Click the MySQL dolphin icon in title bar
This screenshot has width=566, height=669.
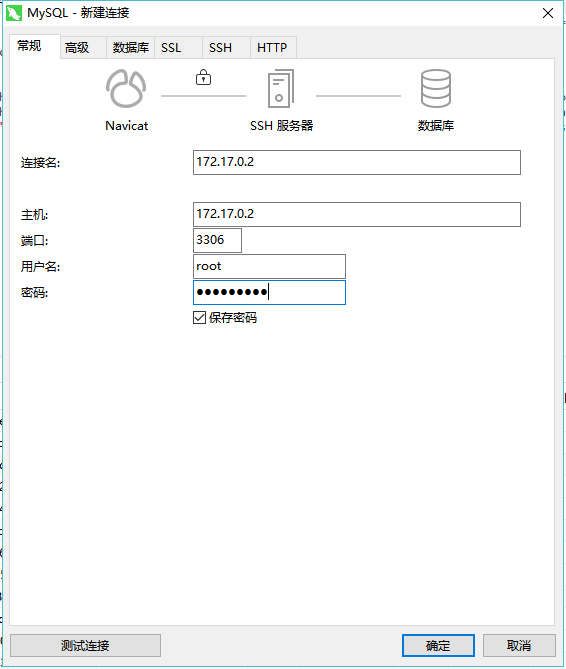pyautogui.click(x=14, y=13)
